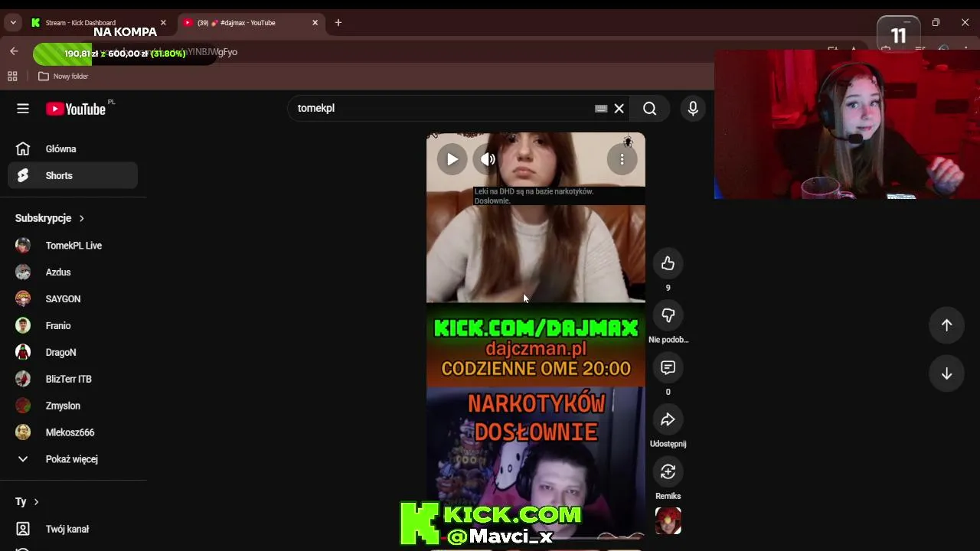Go back in browser history
Viewport: 980px width, 551px height.
coord(14,51)
